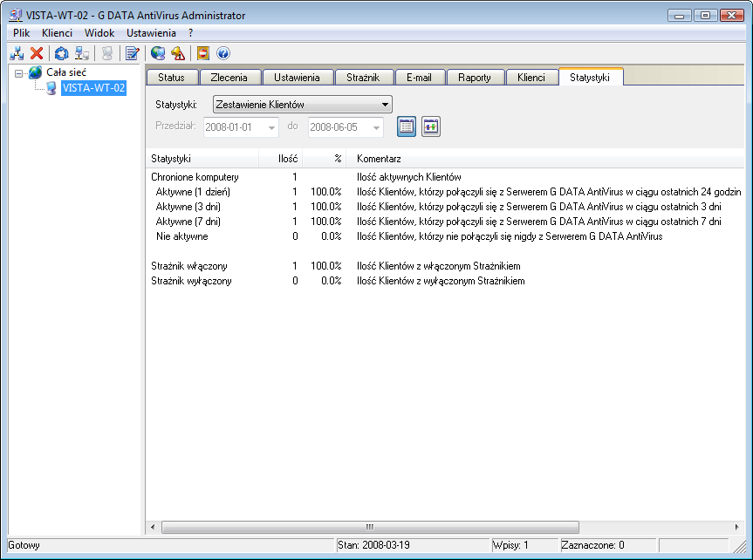Click 'Wpisy: 1' in status bar
Image resolution: width=753 pixels, height=560 pixels.
510,545
